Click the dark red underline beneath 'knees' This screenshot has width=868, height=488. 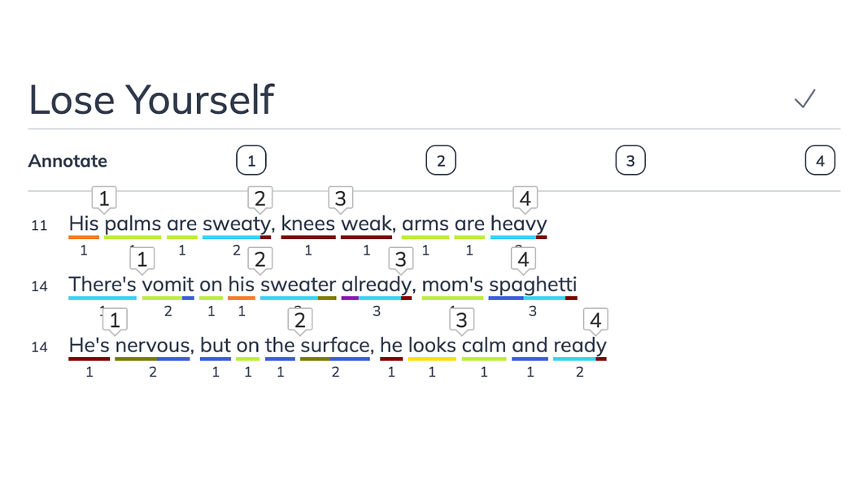coord(308,237)
